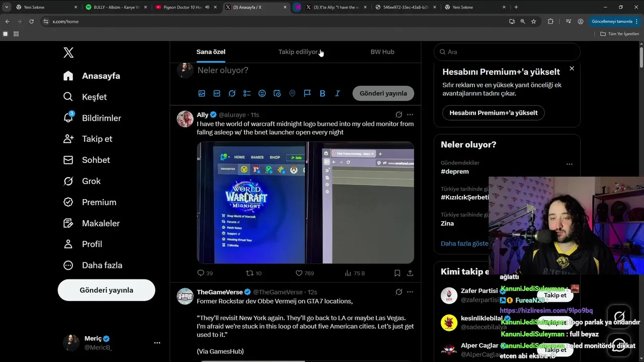Screen dimensions: 644x362
Task: Click the Grok icon on Ally's post
Action: 398,115
